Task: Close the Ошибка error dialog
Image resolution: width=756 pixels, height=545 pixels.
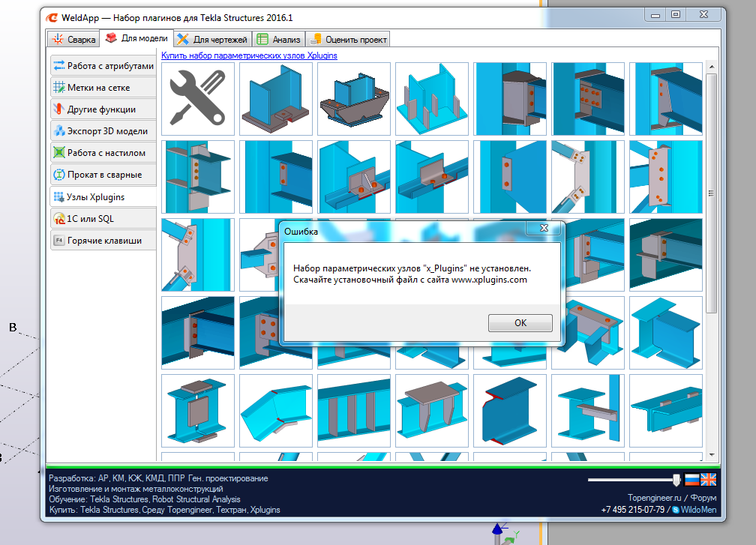Action: pos(544,228)
